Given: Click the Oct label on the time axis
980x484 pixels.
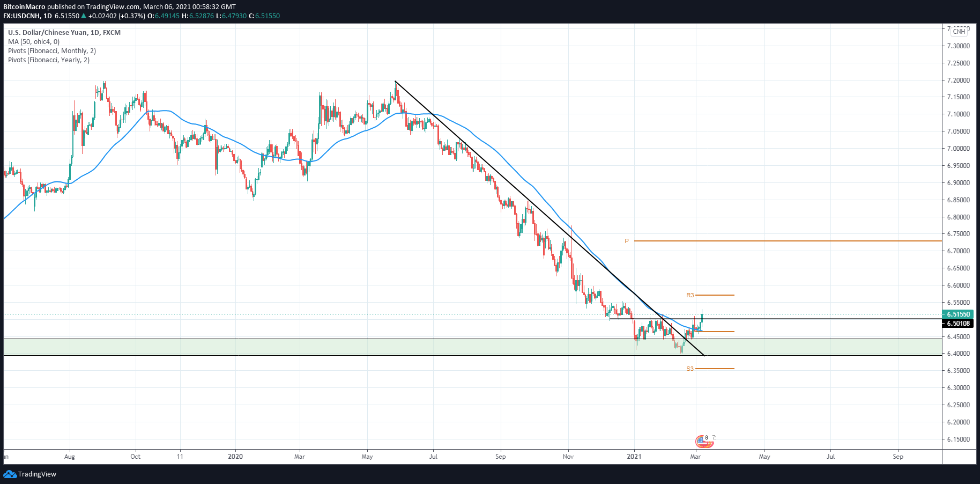Looking at the screenshot, I should [x=136, y=457].
